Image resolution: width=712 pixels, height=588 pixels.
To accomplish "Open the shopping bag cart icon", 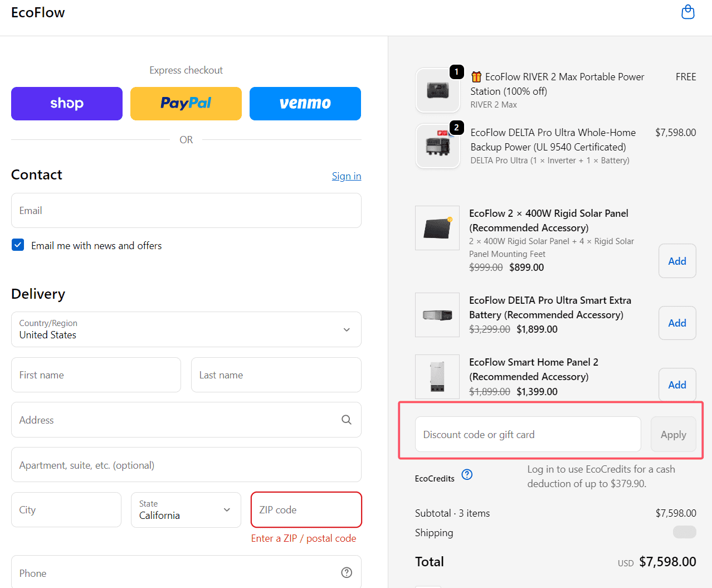I will coord(688,12).
